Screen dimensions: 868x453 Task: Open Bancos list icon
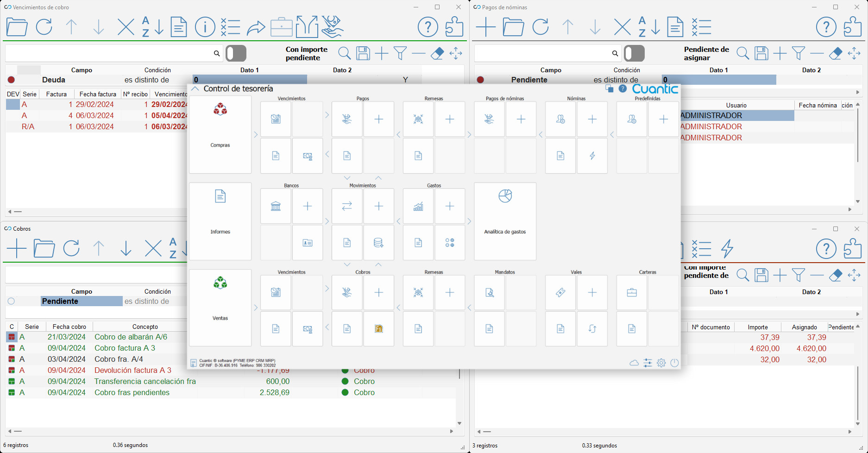[x=276, y=206]
